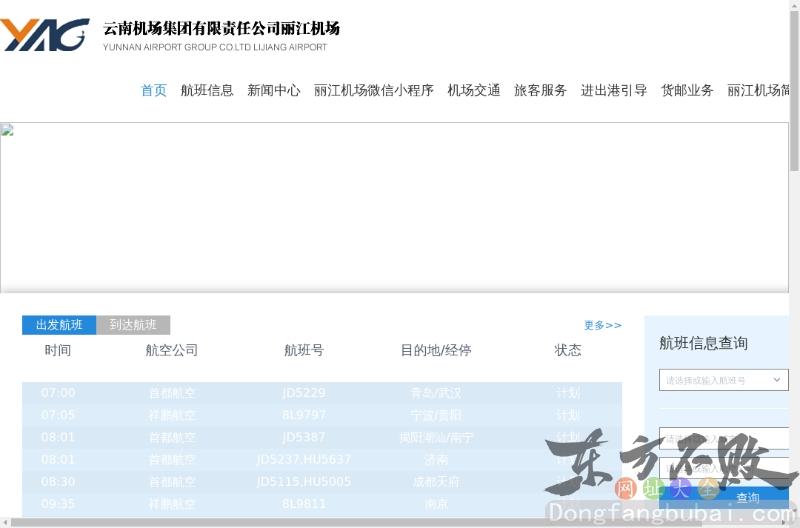This screenshot has width=800, height=528.
Task: Click the horizontal page scrollbar
Action: [x=355, y=523]
